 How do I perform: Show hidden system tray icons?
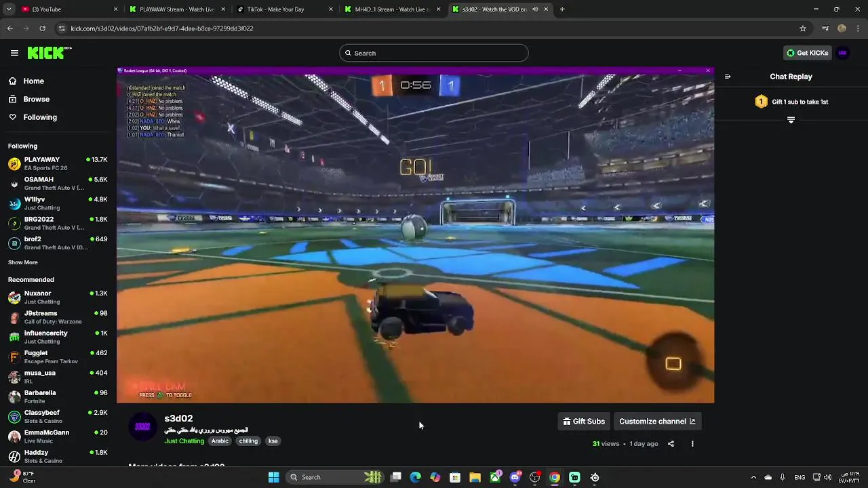[x=753, y=477]
